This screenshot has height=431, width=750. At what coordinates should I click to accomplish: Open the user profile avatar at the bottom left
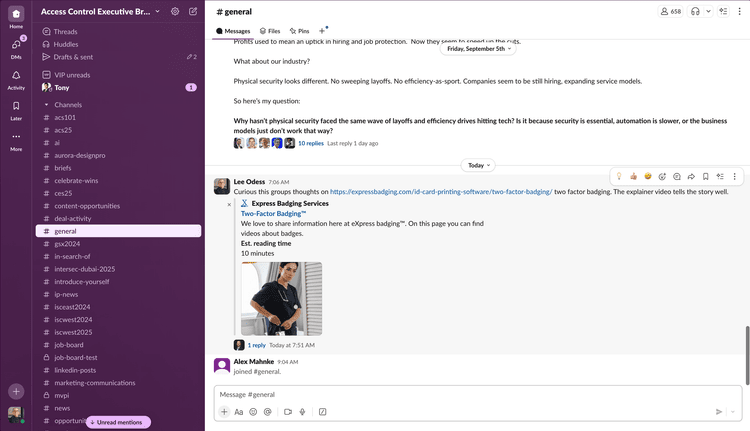(x=16, y=414)
